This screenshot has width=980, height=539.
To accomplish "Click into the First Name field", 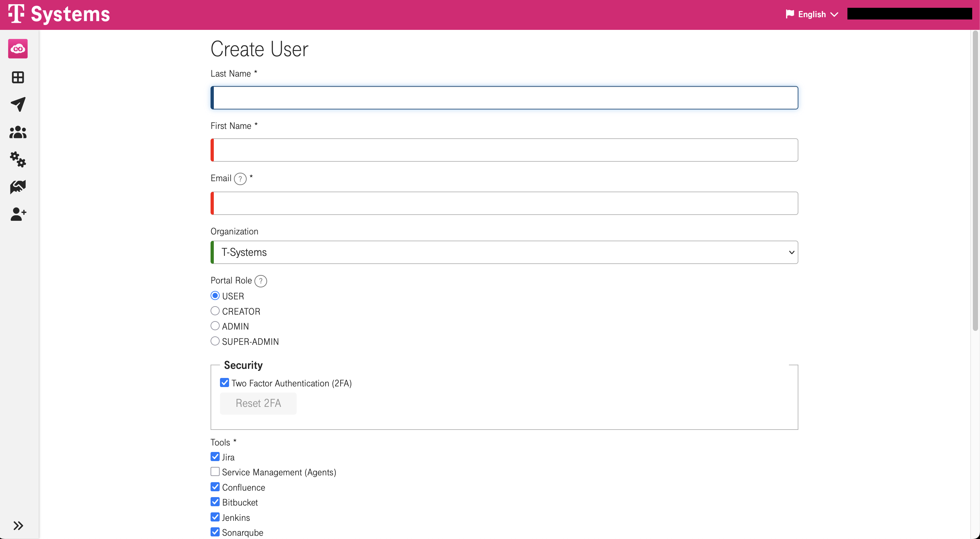I will coord(504,150).
